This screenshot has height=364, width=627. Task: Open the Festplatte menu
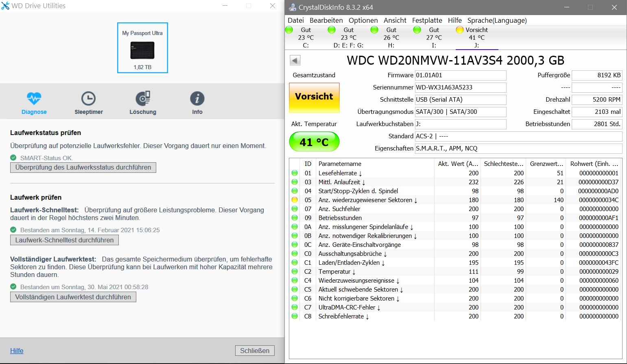click(427, 20)
